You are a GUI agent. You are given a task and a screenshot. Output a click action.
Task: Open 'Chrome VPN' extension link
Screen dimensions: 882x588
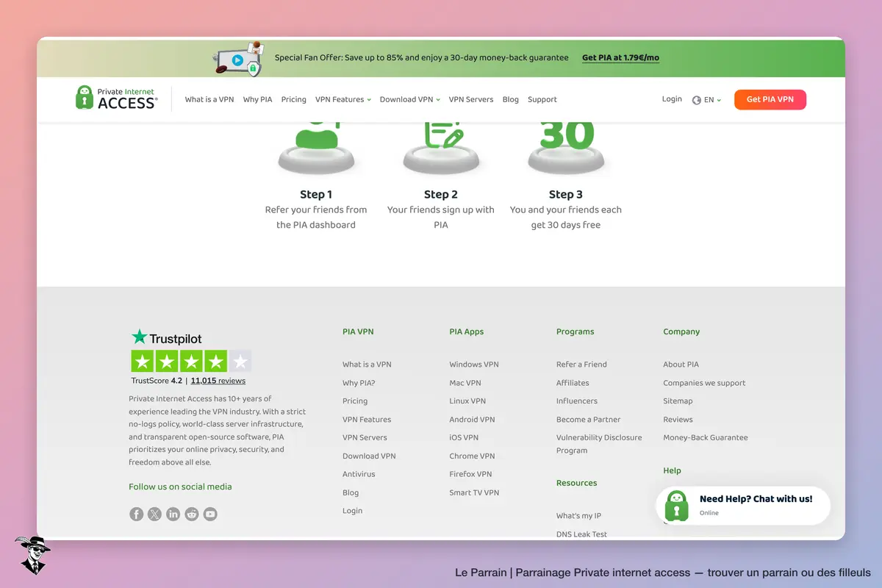coord(473,456)
